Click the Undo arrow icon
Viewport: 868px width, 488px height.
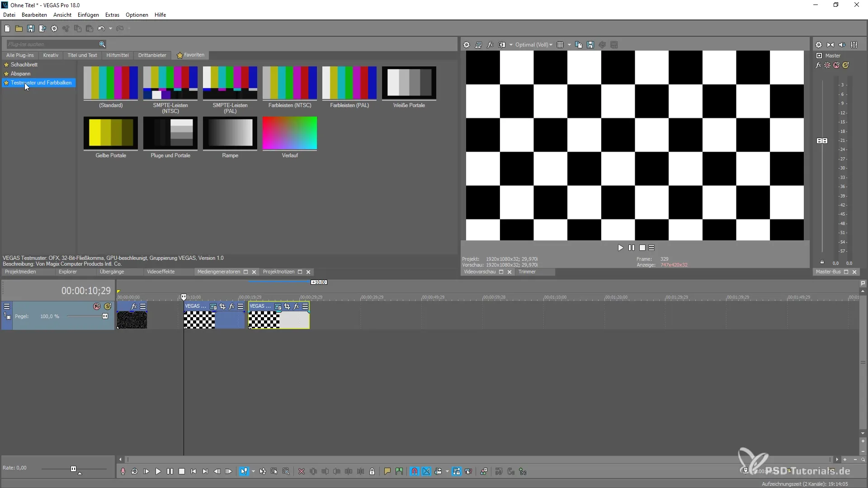(x=101, y=28)
